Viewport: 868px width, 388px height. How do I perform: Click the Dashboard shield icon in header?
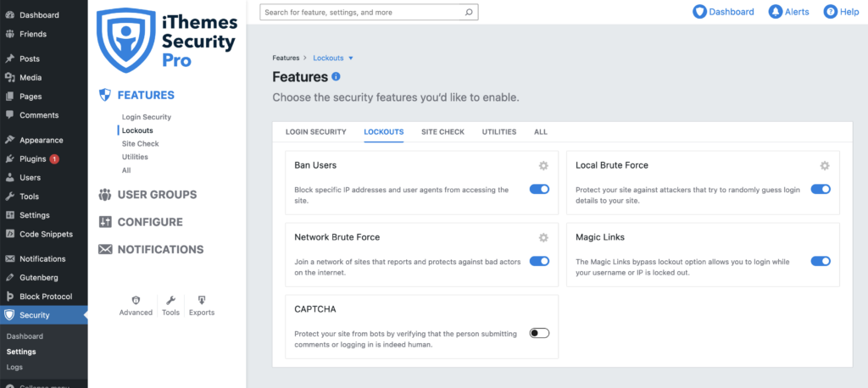tap(699, 12)
